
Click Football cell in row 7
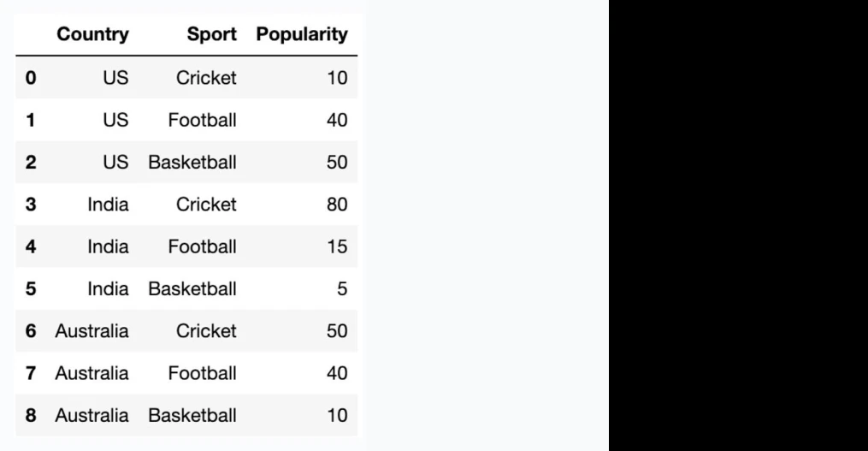pos(202,373)
